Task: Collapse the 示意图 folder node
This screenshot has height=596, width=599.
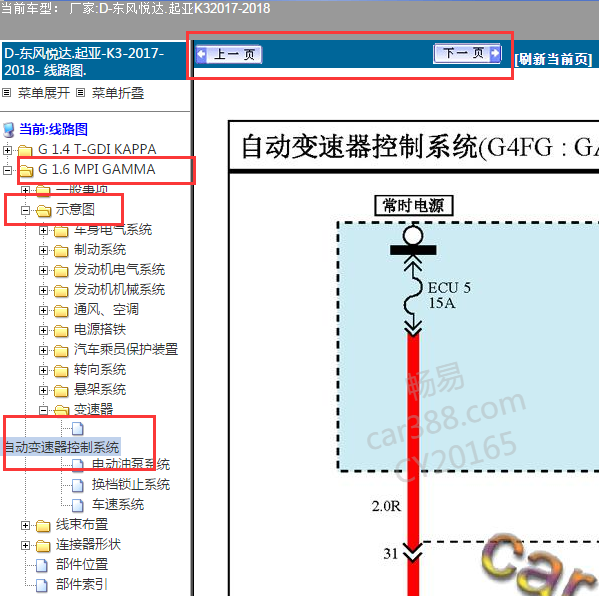Action: point(25,210)
